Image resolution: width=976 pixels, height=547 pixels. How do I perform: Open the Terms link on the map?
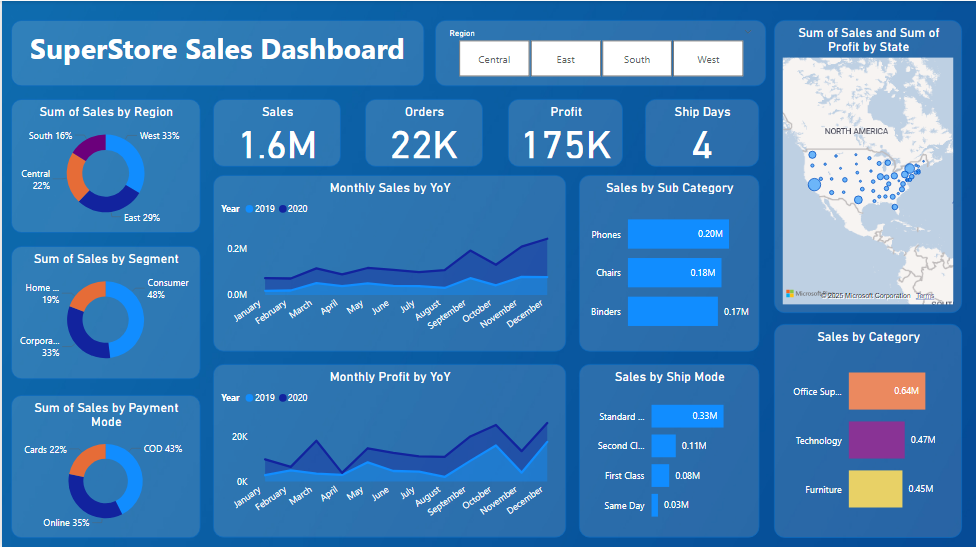tap(925, 296)
